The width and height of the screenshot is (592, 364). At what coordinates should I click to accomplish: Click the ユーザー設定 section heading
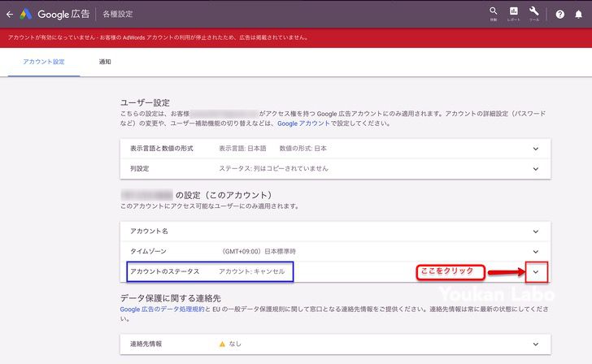pos(145,102)
